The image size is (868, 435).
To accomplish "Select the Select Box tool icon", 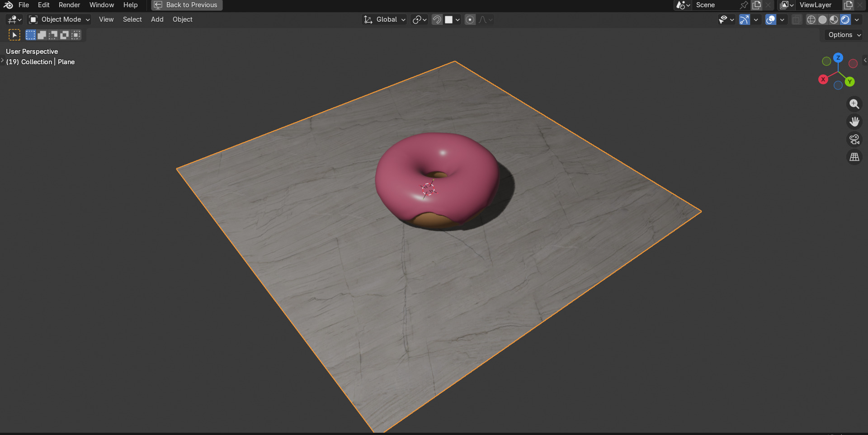I will point(14,35).
